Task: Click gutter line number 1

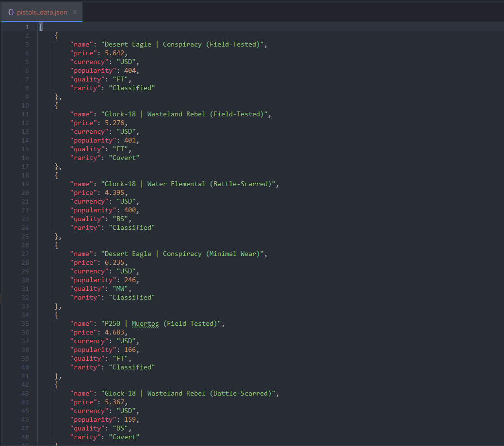Action: tap(27, 27)
